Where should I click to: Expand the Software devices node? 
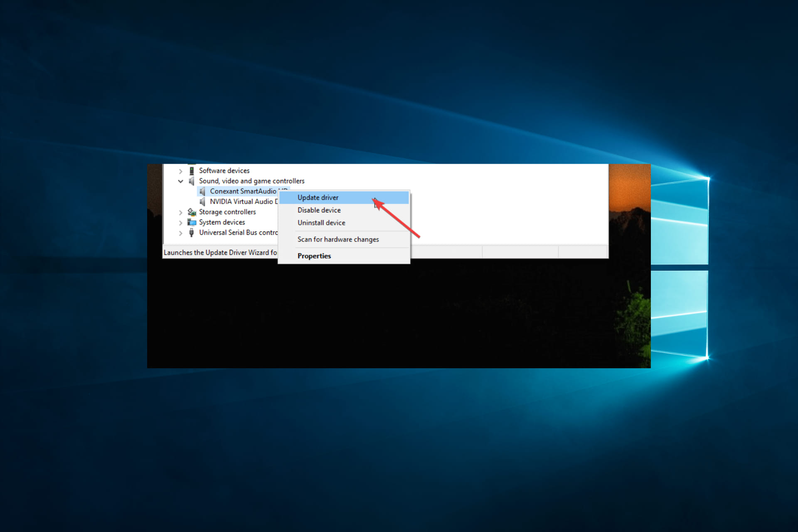(x=180, y=171)
